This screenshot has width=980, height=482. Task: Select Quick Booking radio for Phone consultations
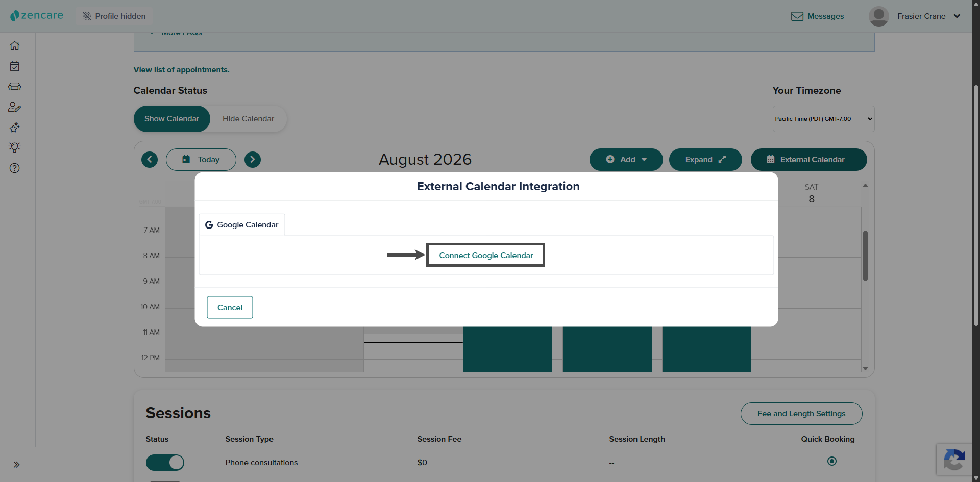click(x=832, y=461)
